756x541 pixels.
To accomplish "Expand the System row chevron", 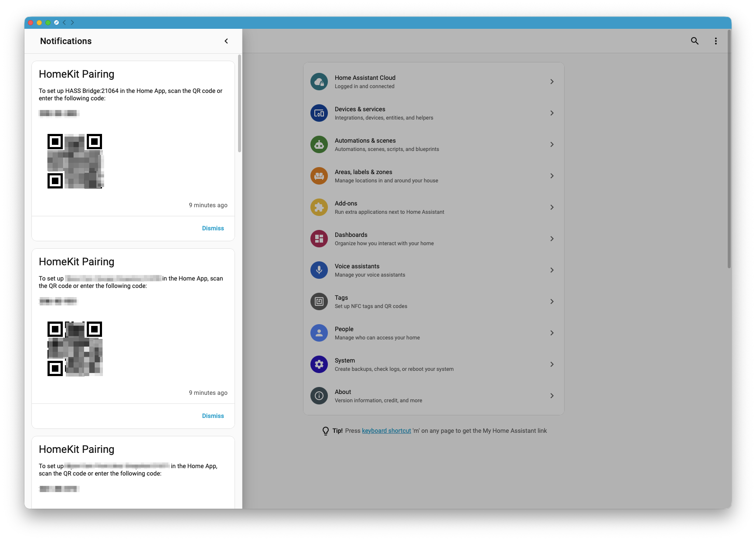I will pyautogui.click(x=552, y=364).
